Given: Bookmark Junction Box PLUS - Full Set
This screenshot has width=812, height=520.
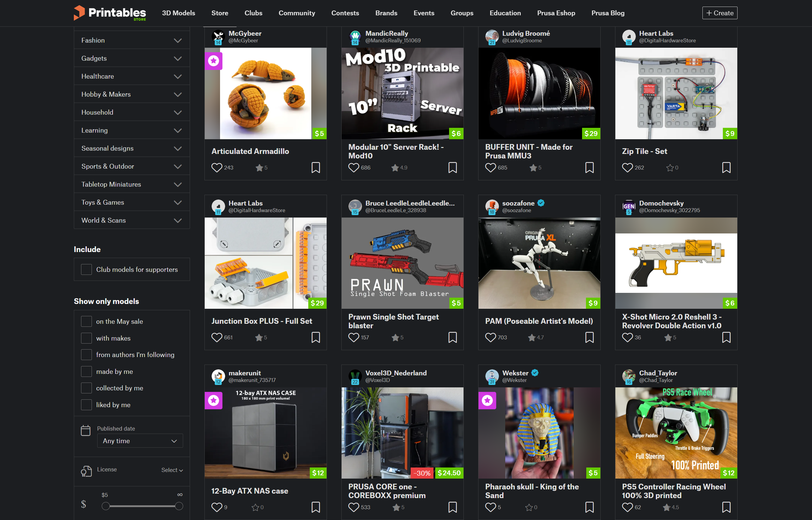Looking at the screenshot, I should click(x=315, y=337).
